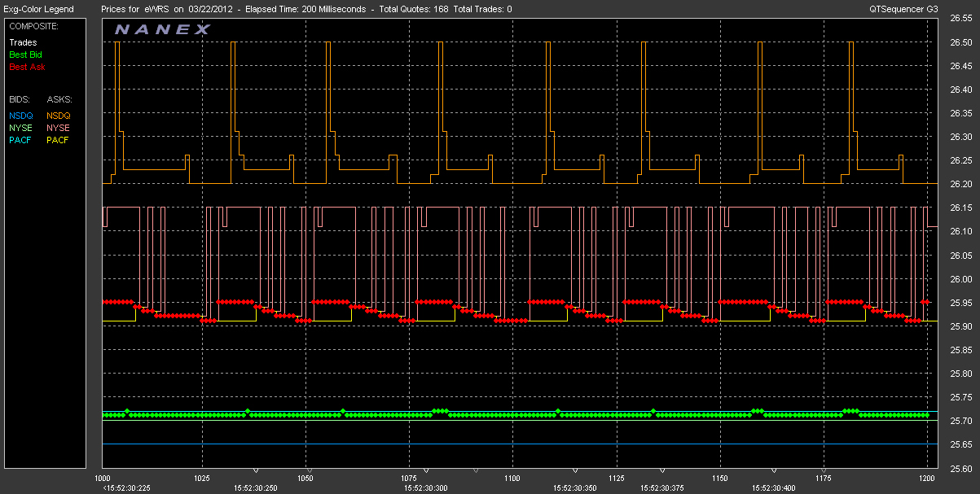Select the green Best Bid legend entry

click(27, 55)
